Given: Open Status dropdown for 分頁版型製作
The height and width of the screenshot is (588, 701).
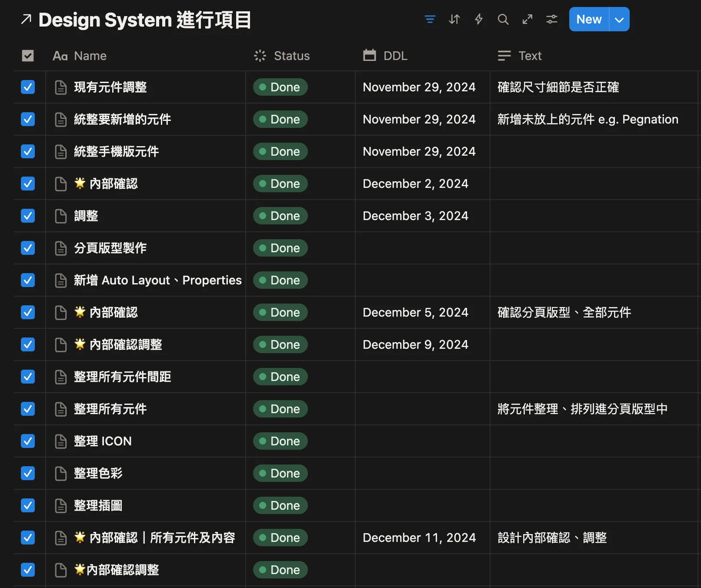Looking at the screenshot, I should pyautogui.click(x=280, y=248).
